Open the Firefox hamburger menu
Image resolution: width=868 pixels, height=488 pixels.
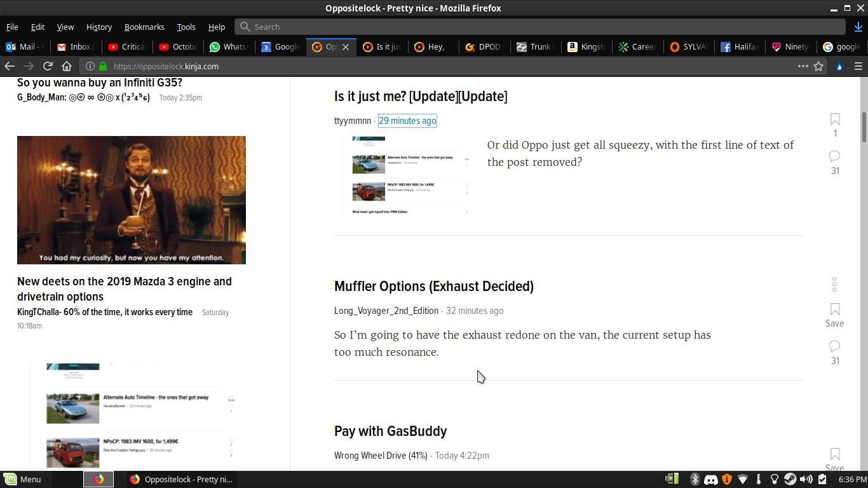(858, 66)
